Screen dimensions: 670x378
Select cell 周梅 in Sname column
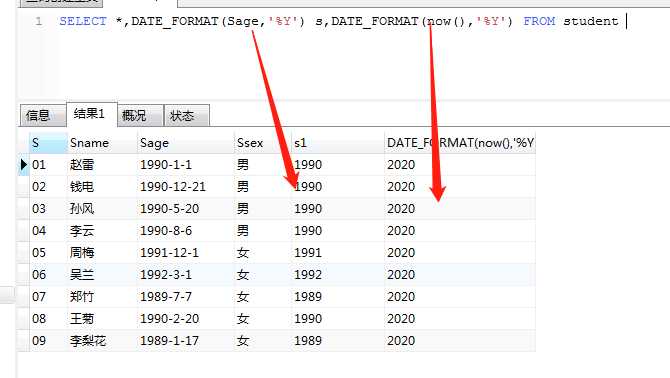pyautogui.click(x=102, y=253)
